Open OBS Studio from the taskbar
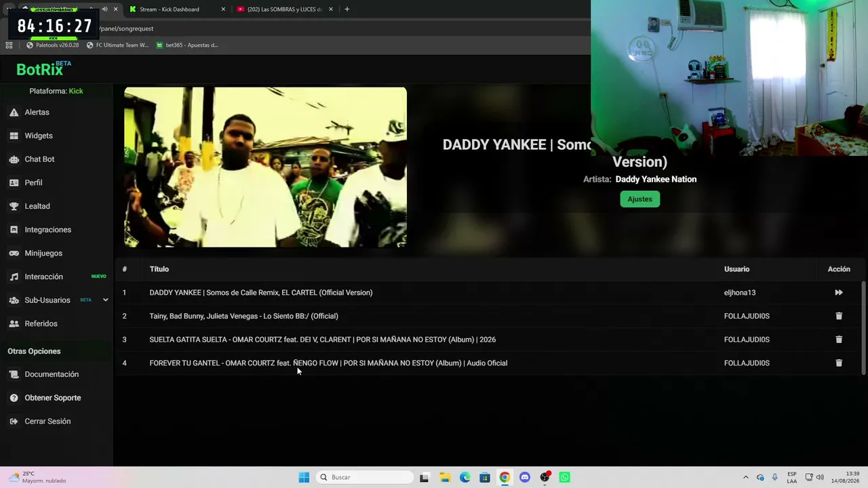This screenshot has width=868, height=488. [x=545, y=477]
